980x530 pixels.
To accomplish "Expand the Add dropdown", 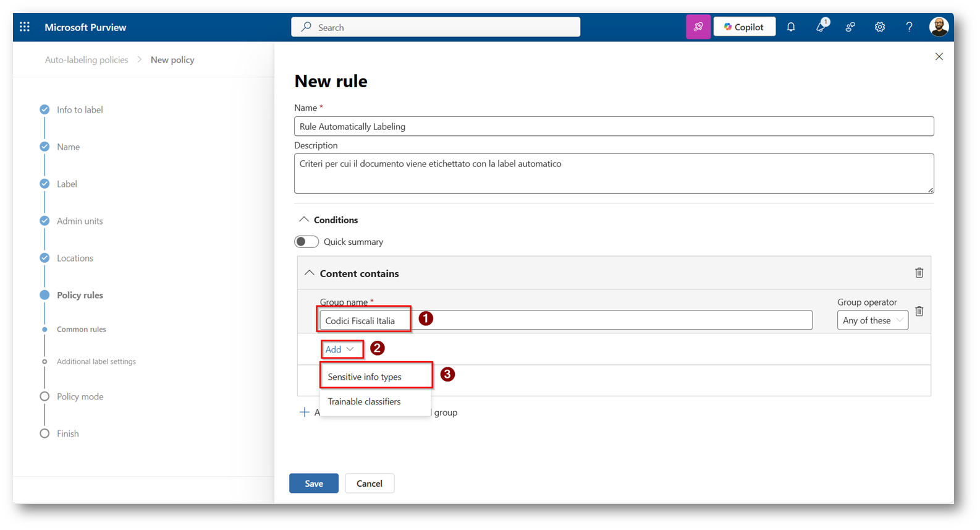I will tap(340, 349).
